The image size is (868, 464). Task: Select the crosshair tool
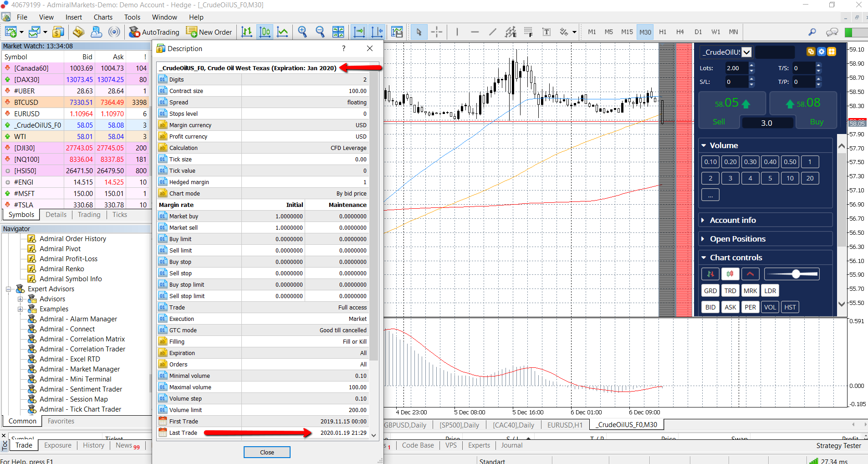point(437,32)
